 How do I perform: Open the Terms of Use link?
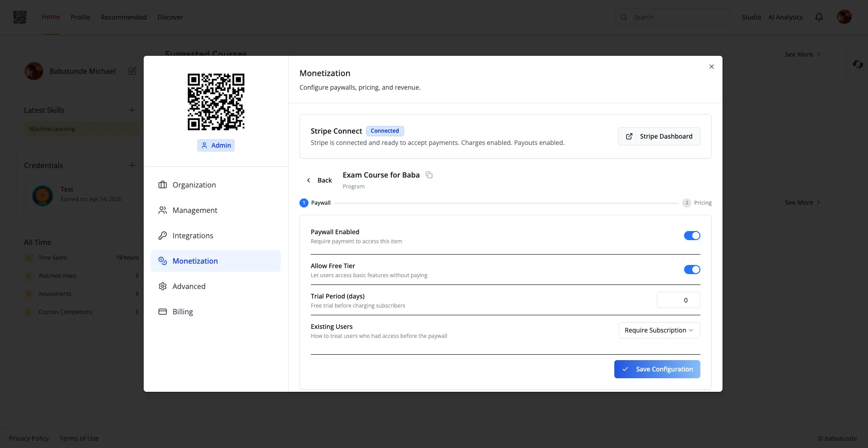[79, 438]
